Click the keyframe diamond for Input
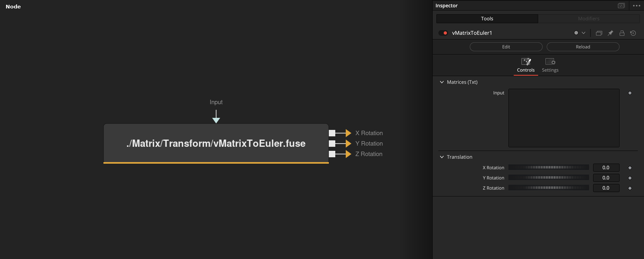The image size is (644, 259). [x=630, y=93]
